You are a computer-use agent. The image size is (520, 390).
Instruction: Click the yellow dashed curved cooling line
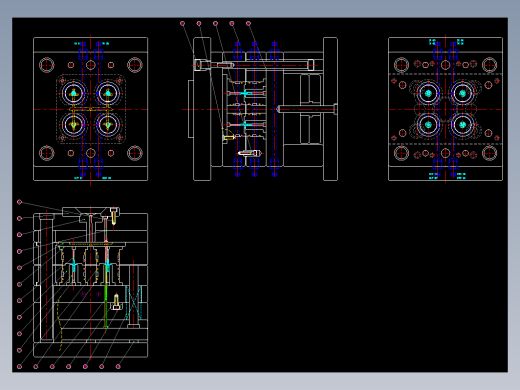pyautogui.click(x=59, y=323)
